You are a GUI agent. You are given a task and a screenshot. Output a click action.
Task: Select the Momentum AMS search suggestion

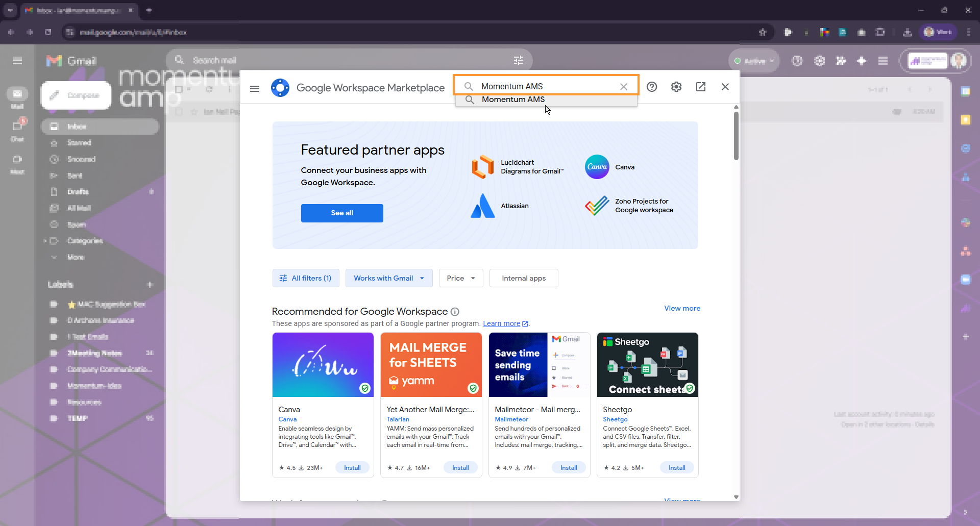click(546, 99)
